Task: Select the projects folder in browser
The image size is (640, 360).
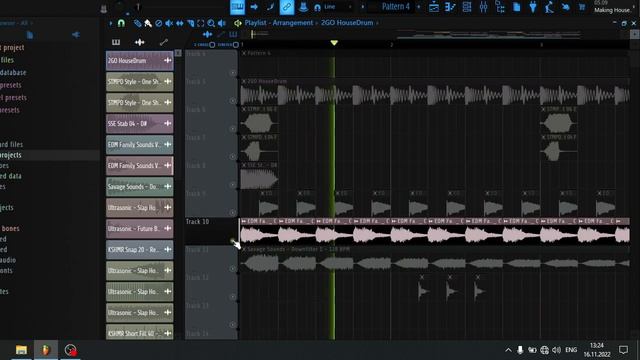Action: tap(11, 155)
